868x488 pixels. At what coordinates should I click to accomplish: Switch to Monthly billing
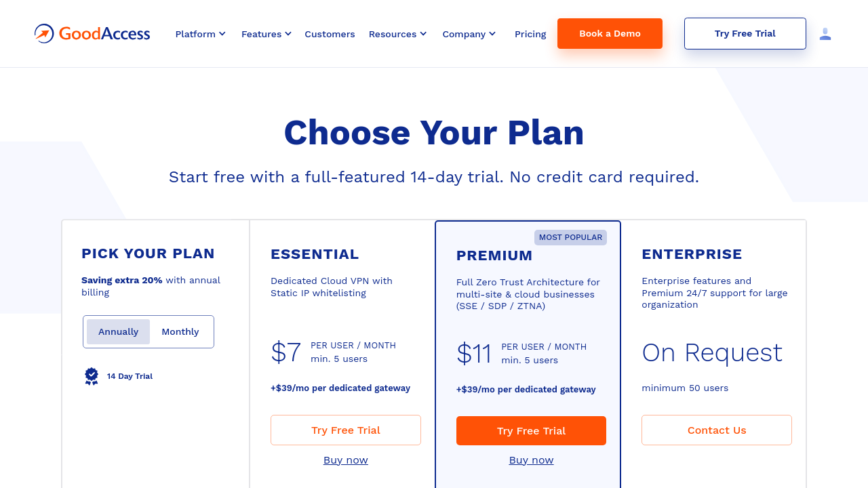[180, 331]
